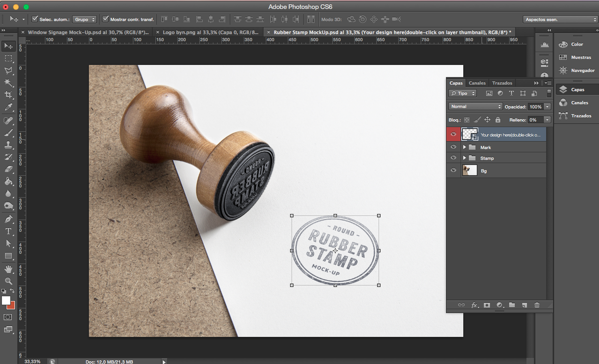This screenshot has height=364, width=599.
Task: Select the Crop tool
Action: click(8, 95)
